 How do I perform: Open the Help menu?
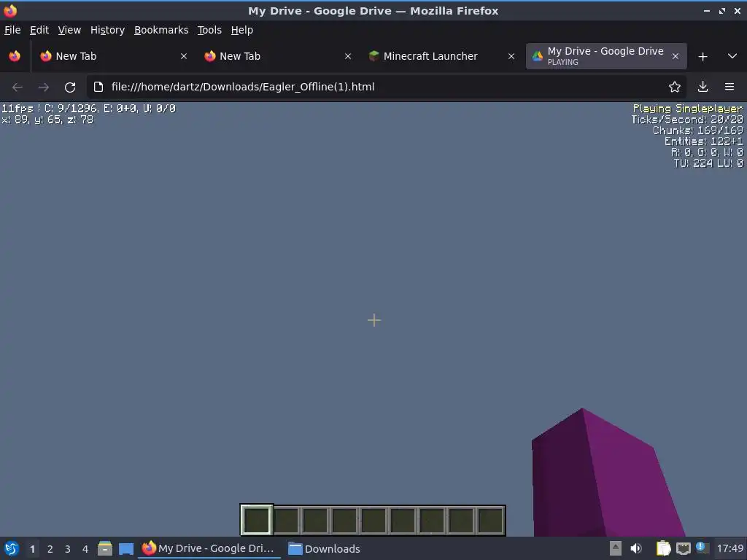[242, 30]
